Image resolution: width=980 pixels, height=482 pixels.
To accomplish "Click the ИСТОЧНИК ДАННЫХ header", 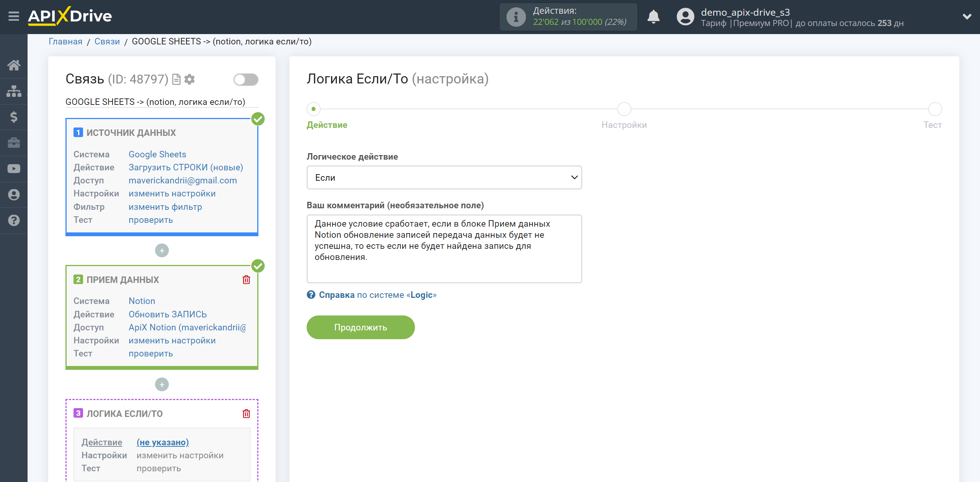I will [131, 133].
